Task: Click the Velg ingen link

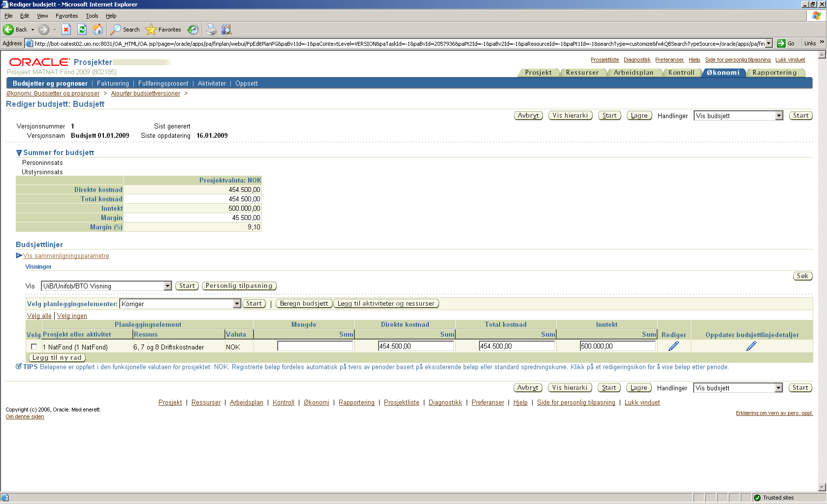Action: pos(72,316)
